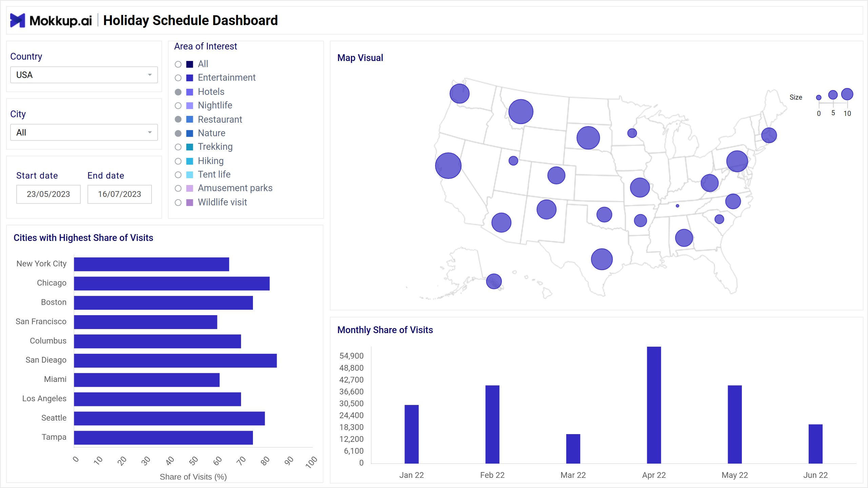Click the New Mexico map bubble
Image resolution: width=868 pixels, height=488 pixels.
tap(547, 209)
